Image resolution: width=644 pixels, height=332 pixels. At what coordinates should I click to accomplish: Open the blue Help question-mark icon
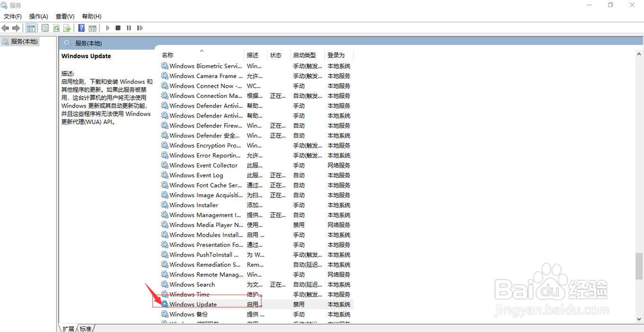[81, 28]
